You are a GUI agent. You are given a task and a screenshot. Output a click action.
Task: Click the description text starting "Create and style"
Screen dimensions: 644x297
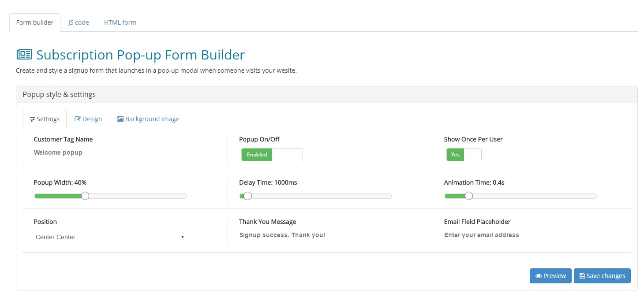156,71
